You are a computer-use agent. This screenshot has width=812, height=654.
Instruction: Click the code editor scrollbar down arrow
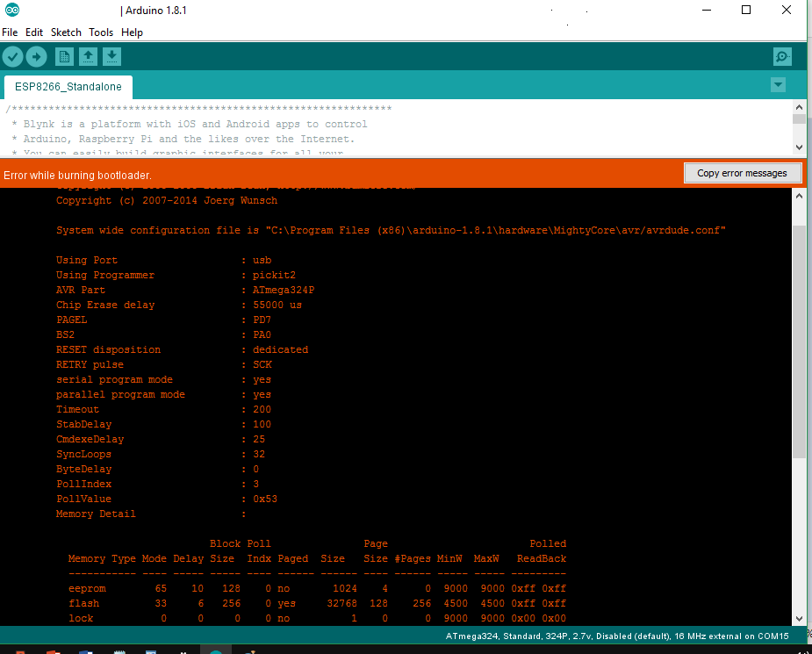[x=799, y=147]
